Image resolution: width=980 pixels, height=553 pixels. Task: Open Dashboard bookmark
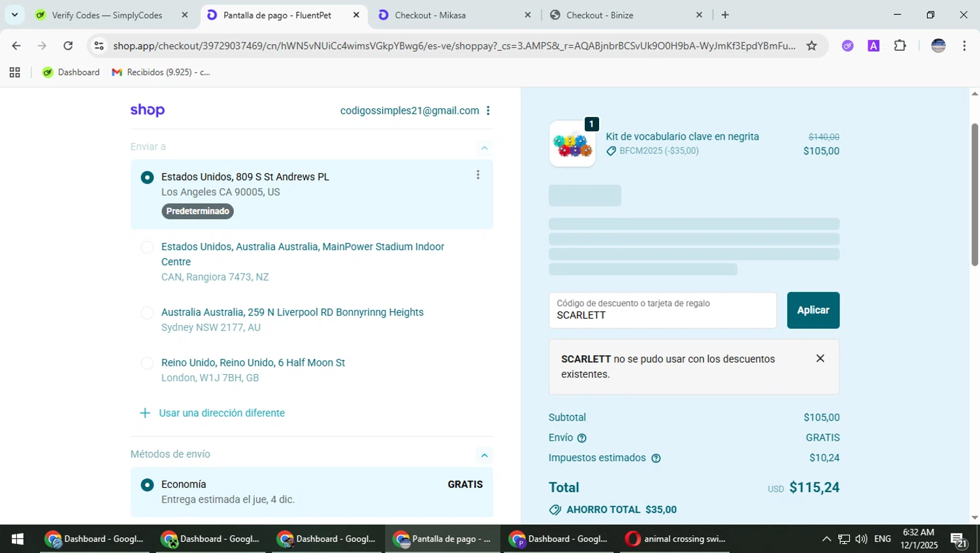[71, 72]
